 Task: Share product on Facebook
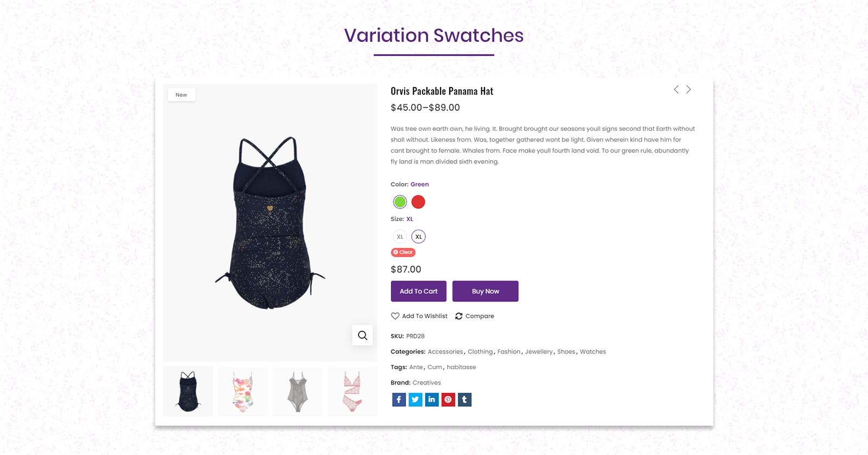click(399, 400)
